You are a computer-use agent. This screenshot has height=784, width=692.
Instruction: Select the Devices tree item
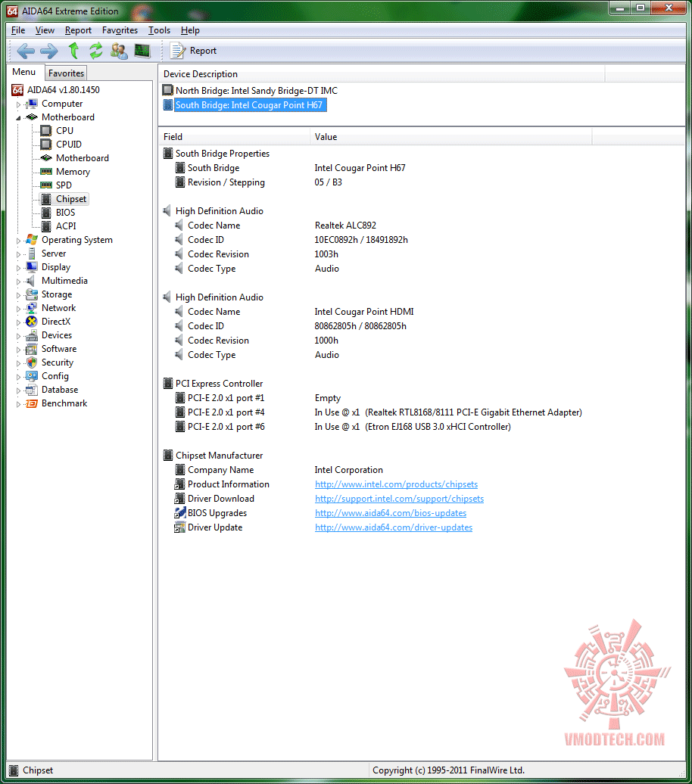click(x=57, y=335)
